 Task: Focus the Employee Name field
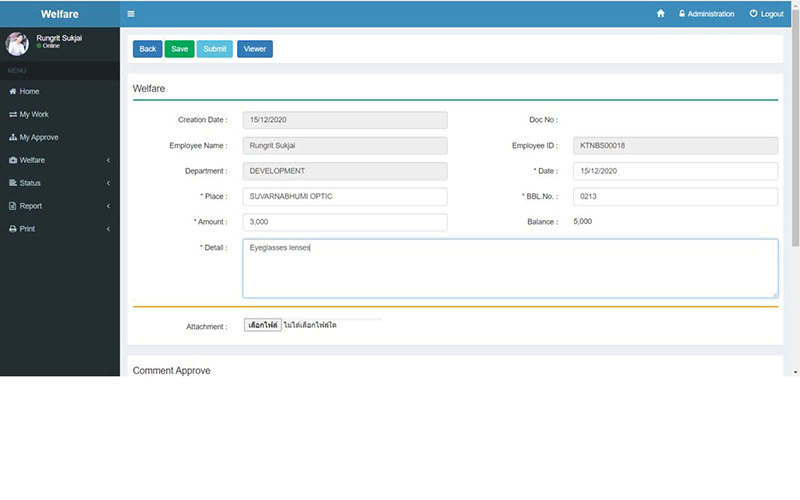click(345, 145)
